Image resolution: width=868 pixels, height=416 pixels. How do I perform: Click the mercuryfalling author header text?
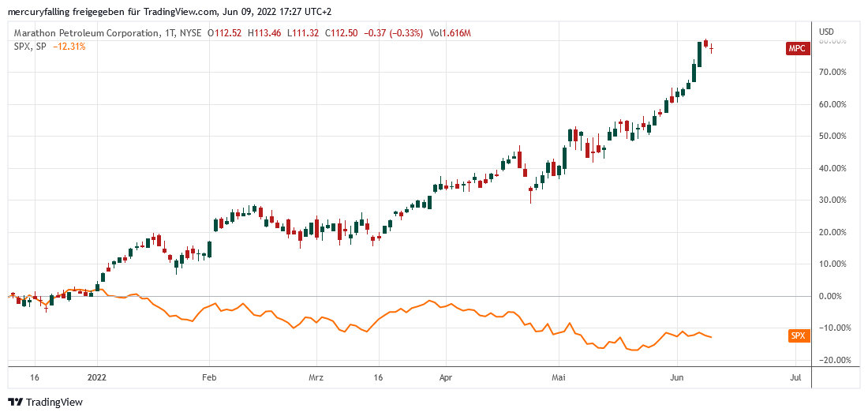(x=37, y=12)
